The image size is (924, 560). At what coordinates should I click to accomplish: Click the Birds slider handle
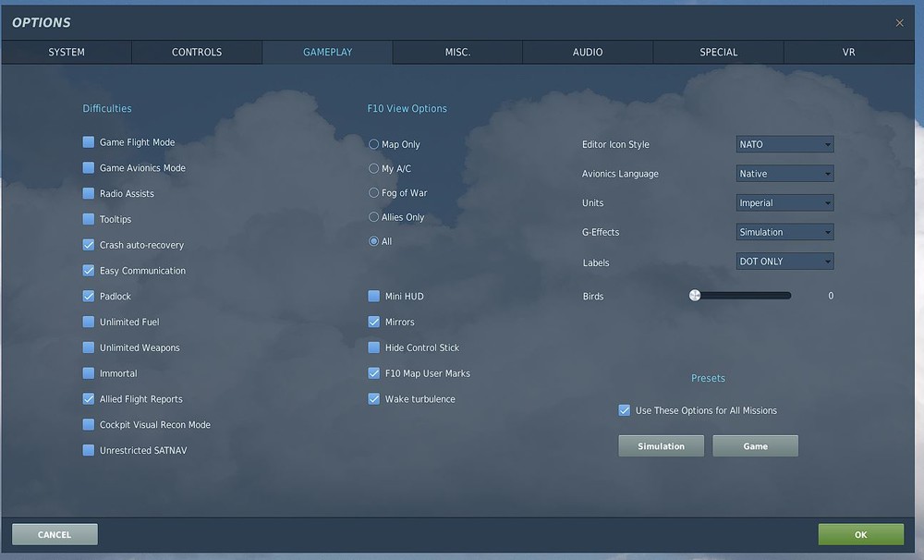point(695,296)
